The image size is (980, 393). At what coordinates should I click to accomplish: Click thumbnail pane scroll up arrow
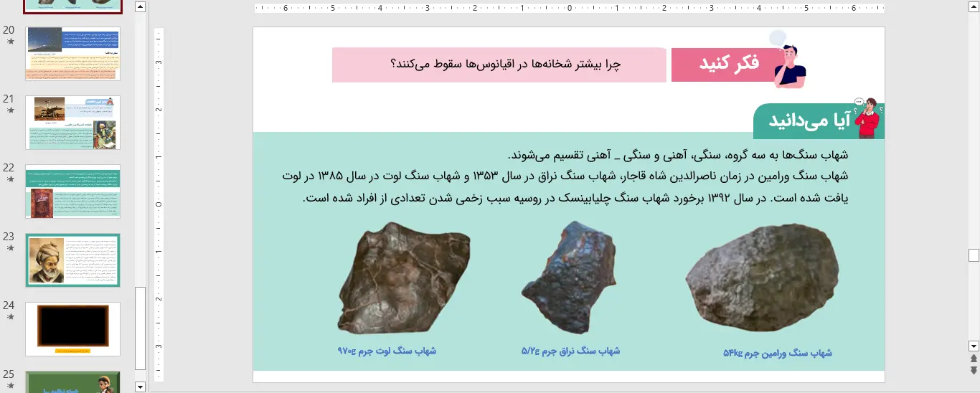(140, 7)
